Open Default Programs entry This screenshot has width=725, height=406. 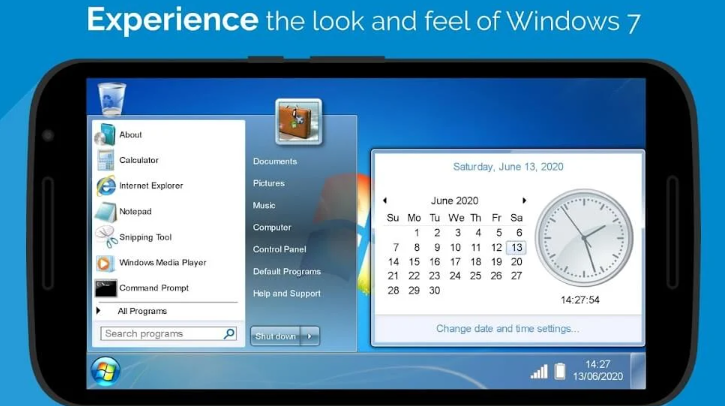click(x=287, y=271)
